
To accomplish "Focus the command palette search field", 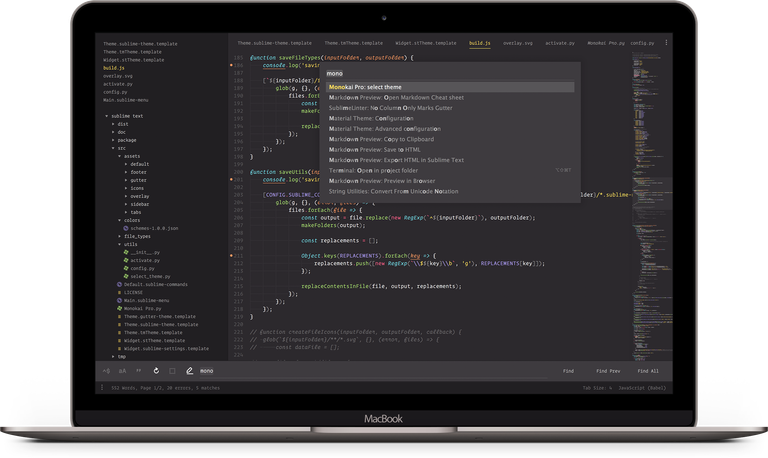I will pos(450,73).
